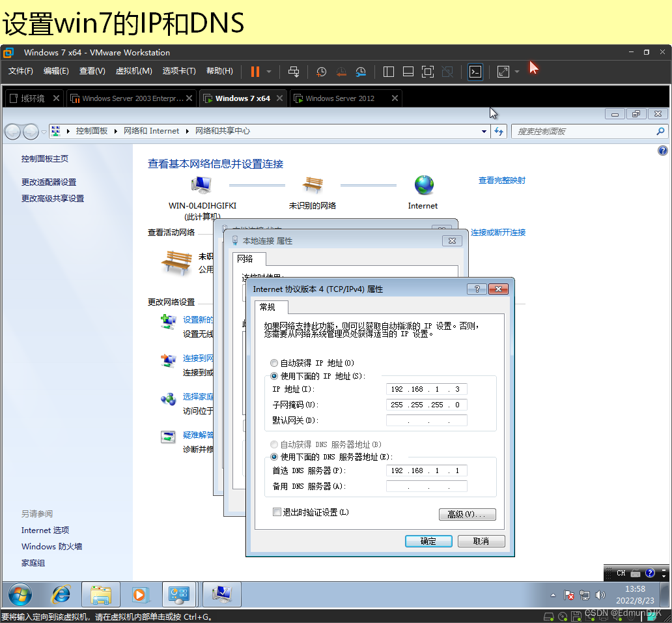The height and width of the screenshot is (623, 672).
Task: Click the 首选 DNS 服务器 field
Action: click(x=427, y=471)
